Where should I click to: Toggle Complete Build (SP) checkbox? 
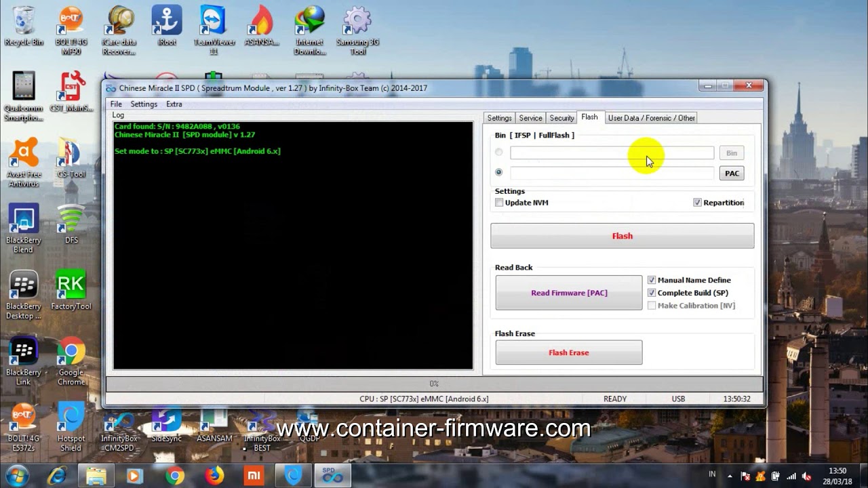(x=652, y=293)
